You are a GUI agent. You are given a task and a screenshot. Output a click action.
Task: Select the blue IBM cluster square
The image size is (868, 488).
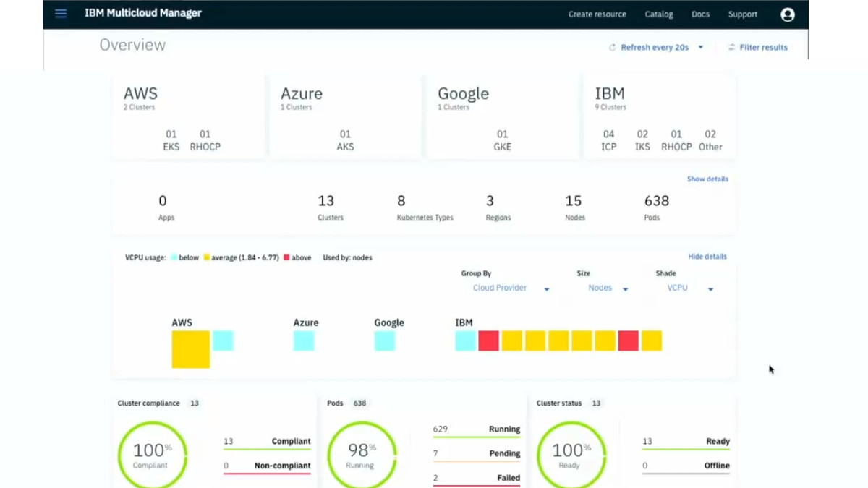[466, 341]
